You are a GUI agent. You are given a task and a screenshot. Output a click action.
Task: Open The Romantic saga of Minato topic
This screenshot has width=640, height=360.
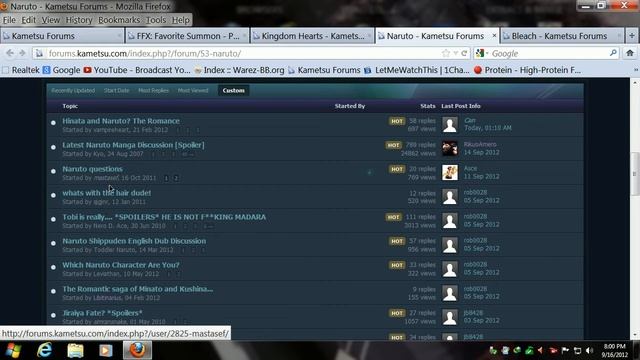(138, 289)
